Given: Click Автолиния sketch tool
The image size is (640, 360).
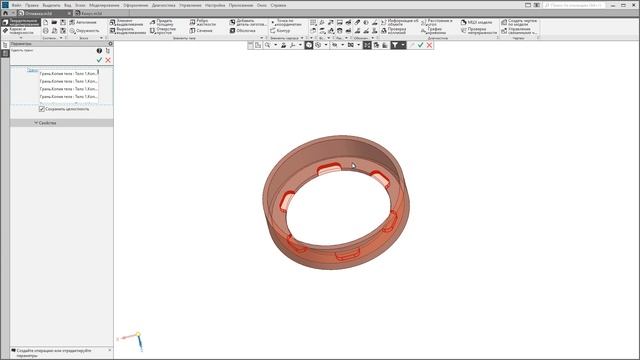Looking at the screenshot, I should point(83,22).
